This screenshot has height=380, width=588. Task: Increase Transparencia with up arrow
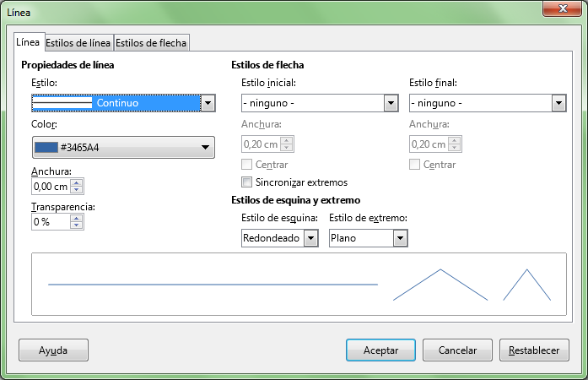77,218
